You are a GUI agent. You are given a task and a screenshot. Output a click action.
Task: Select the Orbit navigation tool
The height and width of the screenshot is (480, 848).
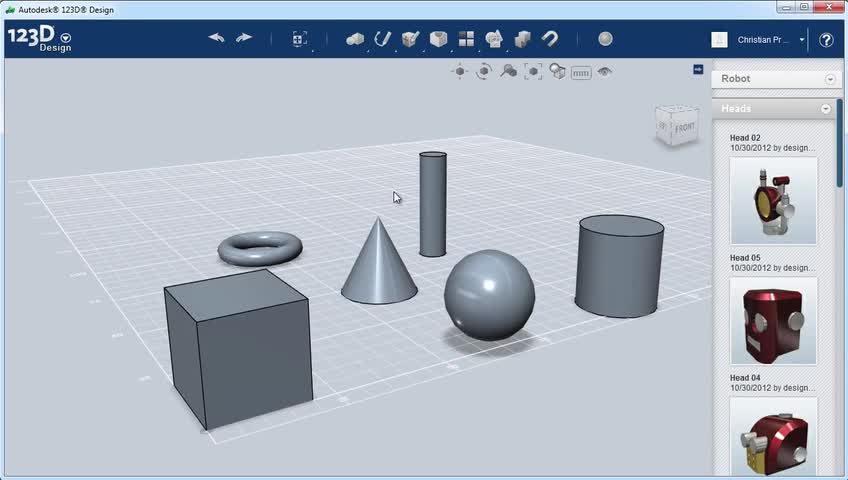(x=484, y=71)
